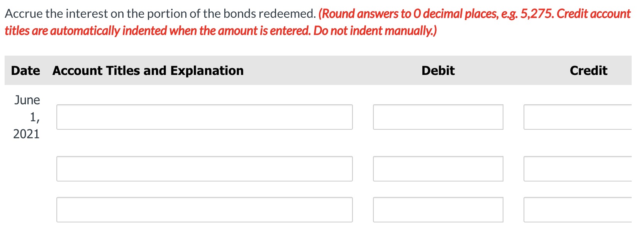
Task: Click the Debit field in the third row
Action: (x=438, y=210)
